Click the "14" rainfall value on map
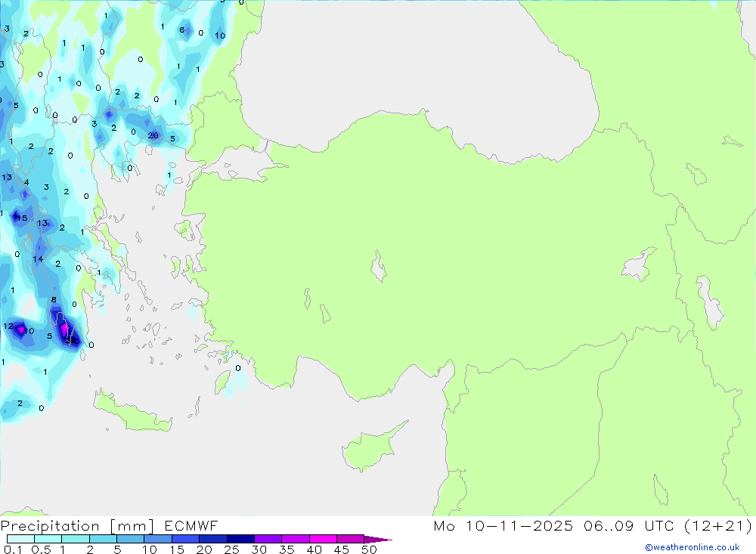 pyautogui.click(x=38, y=259)
